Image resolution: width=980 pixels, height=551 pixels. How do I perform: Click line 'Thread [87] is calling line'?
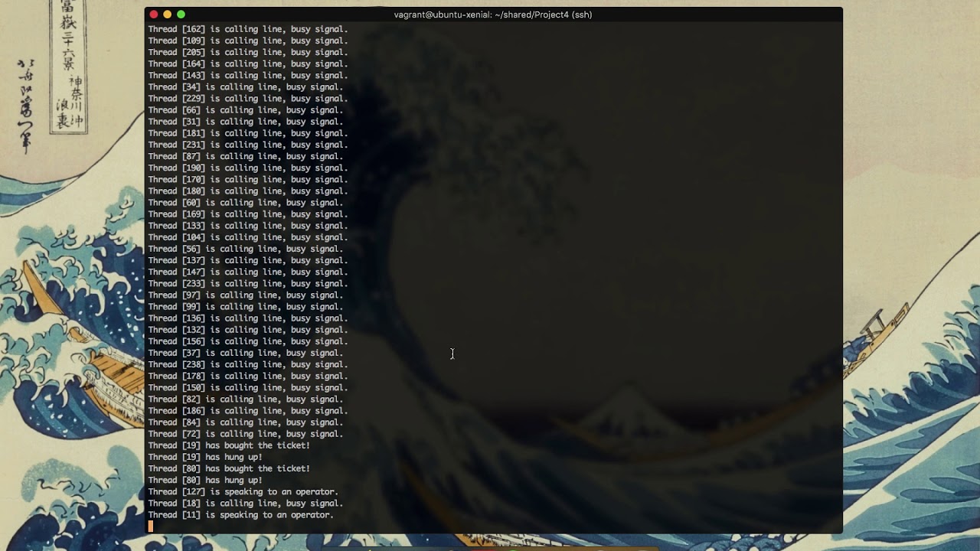(246, 156)
